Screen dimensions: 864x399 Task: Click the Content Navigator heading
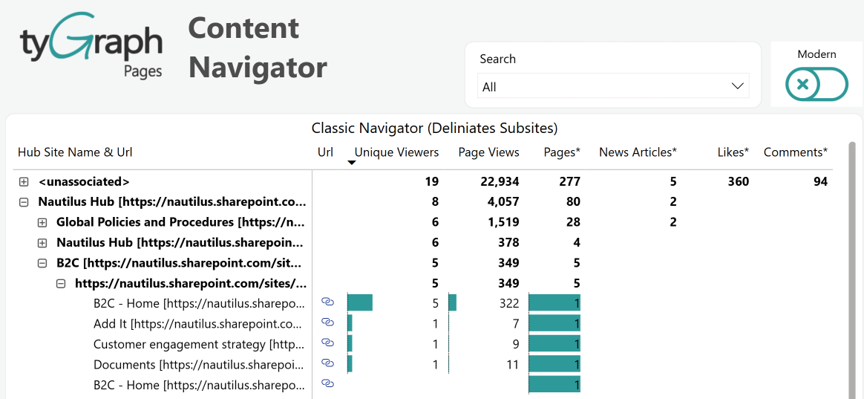point(257,48)
